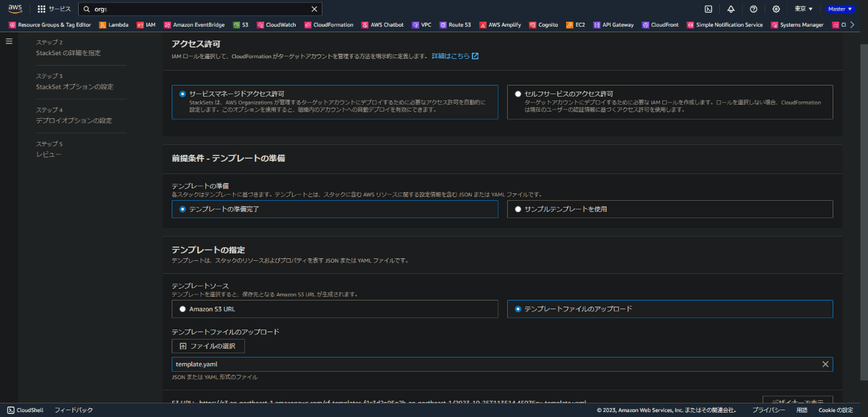Show more bookmarks with right chevron
Screen dimensions: 868x417
(x=852, y=25)
